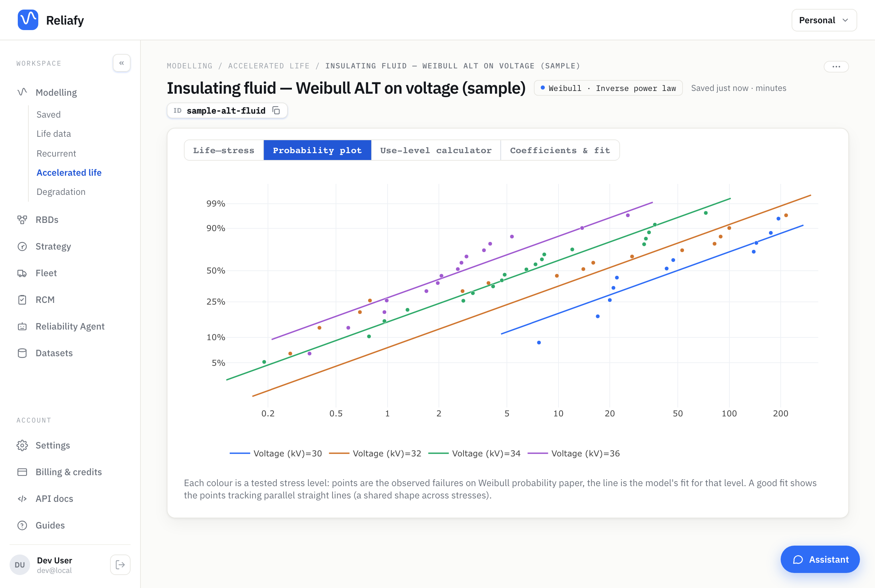The height and width of the screenshot is (588, 875).
Task: Click the sample-alt-fluid ID text
Action: 226,111
